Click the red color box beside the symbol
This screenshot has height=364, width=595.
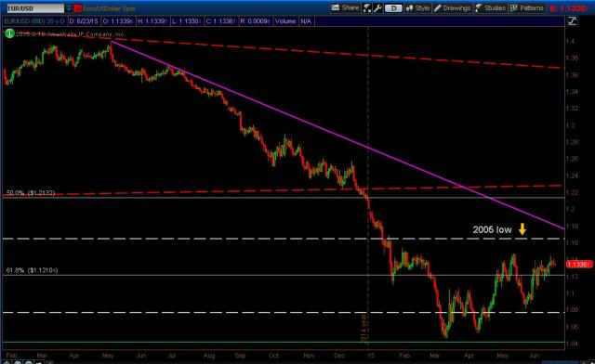[78, 8]
